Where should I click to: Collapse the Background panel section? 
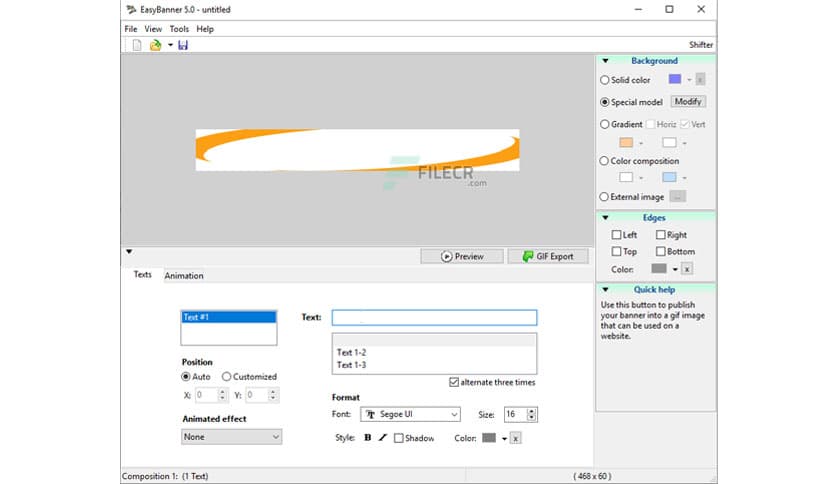point(605,61)
